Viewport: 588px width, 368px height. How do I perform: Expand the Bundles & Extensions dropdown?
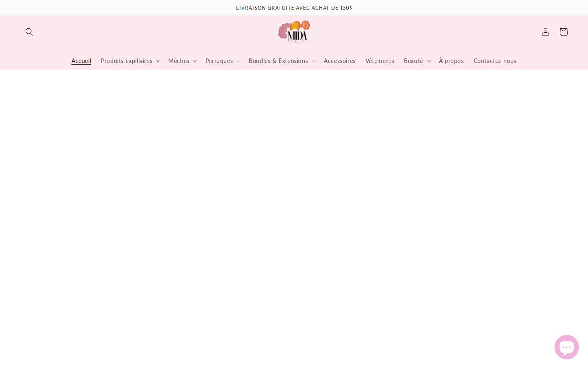pos(282,61)
